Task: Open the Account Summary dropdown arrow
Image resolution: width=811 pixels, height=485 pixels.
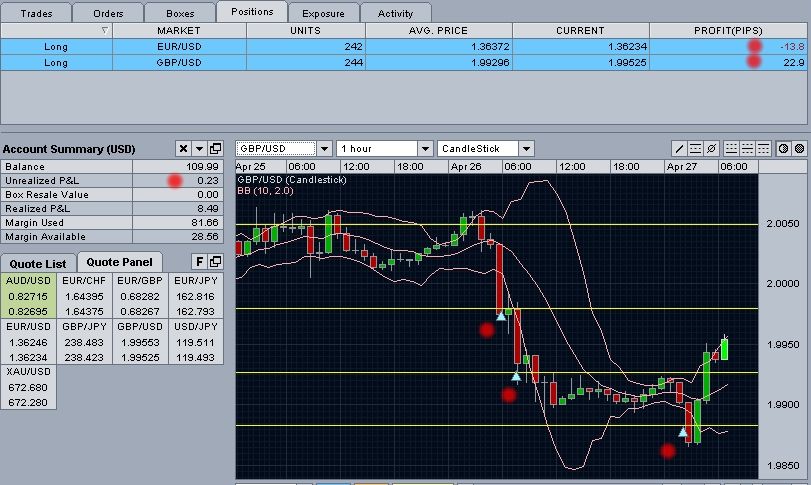Action: click(199, 149)
